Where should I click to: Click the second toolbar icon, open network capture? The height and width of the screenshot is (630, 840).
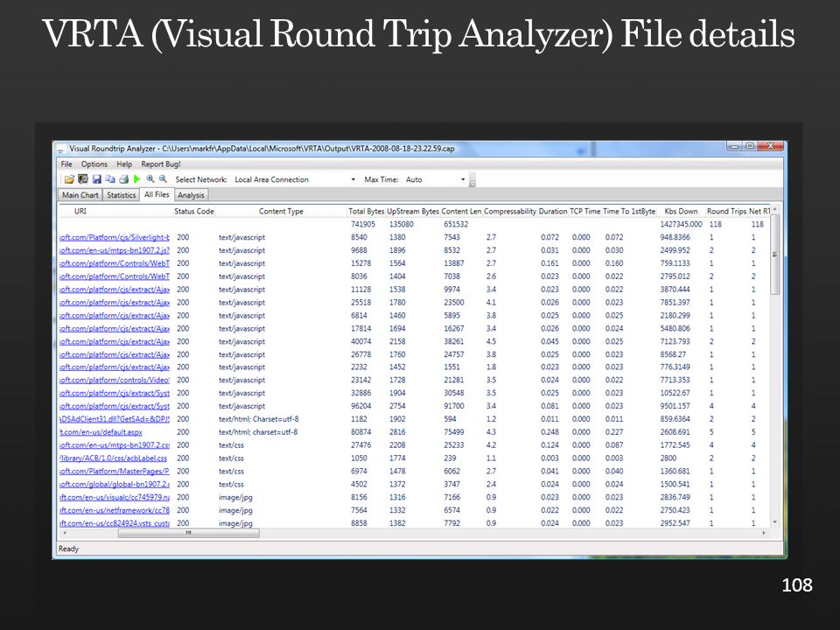click(82, 179)
